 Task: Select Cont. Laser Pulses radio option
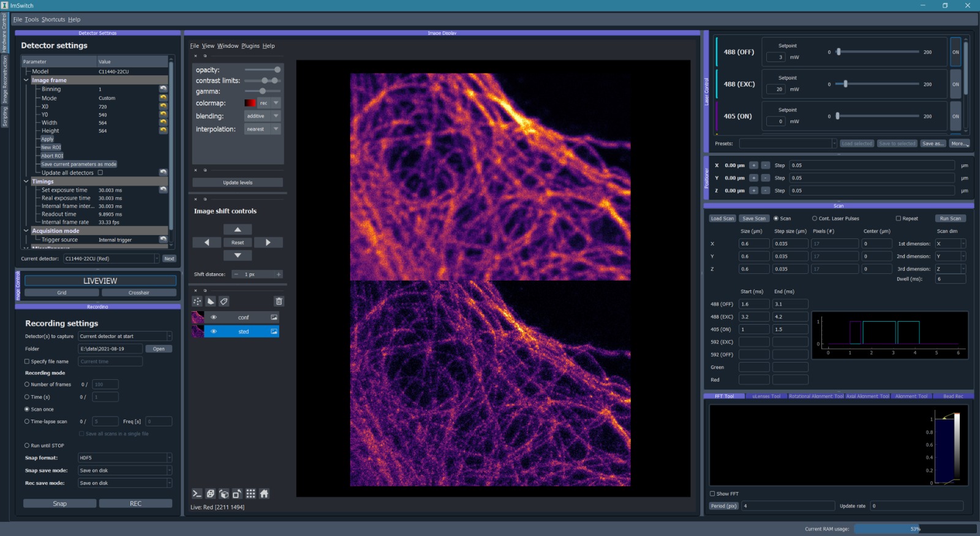tap(815, 219)
